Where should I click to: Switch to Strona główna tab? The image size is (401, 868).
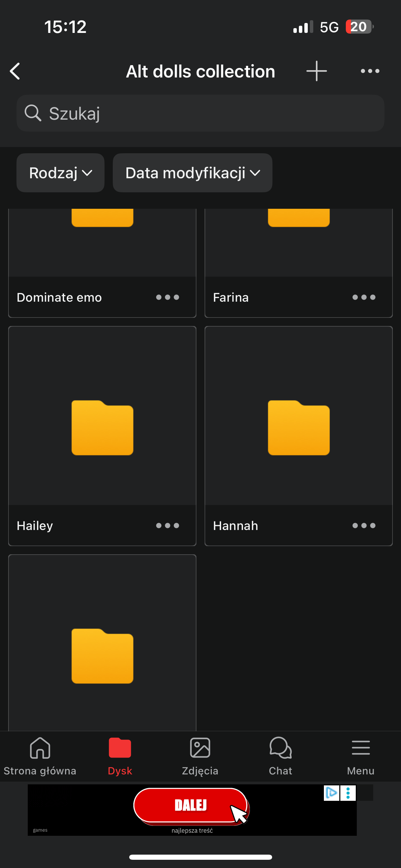pyautogui.click(x=40, y=757)
